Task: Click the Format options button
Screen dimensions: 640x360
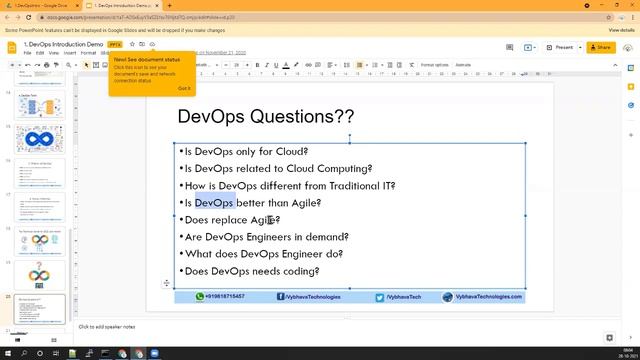Action: click(434, 65)
